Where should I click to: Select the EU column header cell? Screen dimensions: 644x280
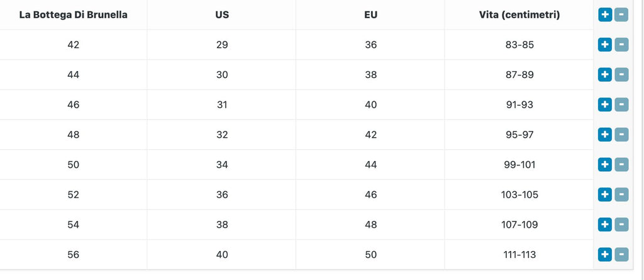[x=370, y=15]
